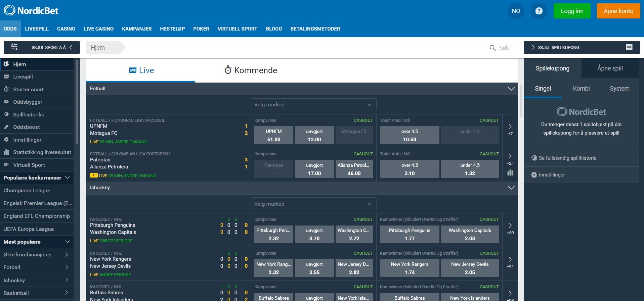Open the VIRTUELL SPORT menu item
Screen dimensions: 644x301
tap(237, 29)
